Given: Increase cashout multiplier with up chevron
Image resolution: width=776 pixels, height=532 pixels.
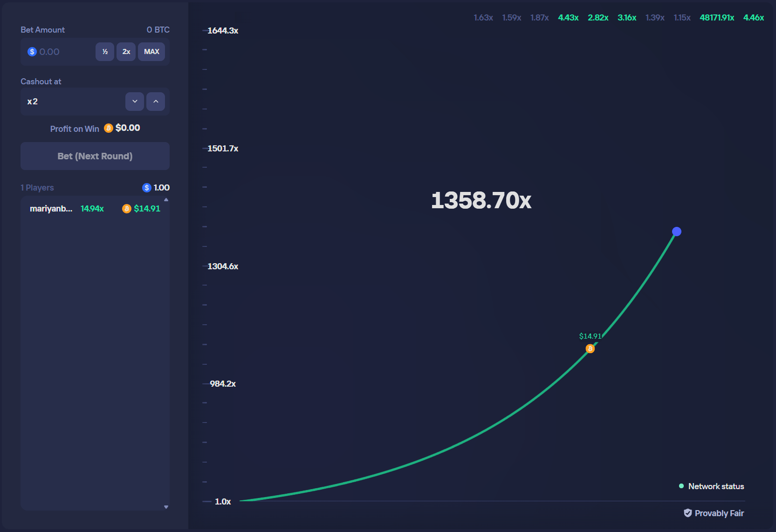Looking at the screenshot, I should click(x=156, y=102).
